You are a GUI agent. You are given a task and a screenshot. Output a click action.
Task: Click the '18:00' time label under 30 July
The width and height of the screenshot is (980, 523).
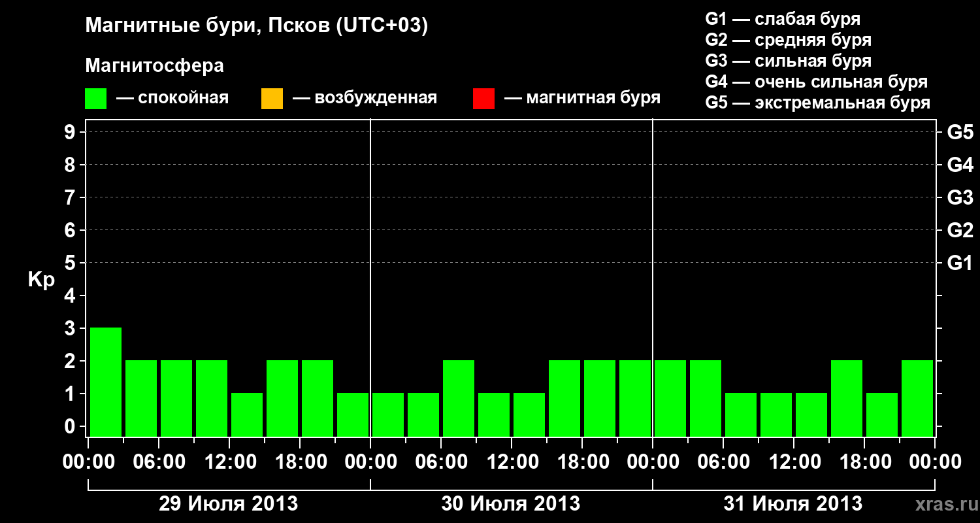pos(582,462)
